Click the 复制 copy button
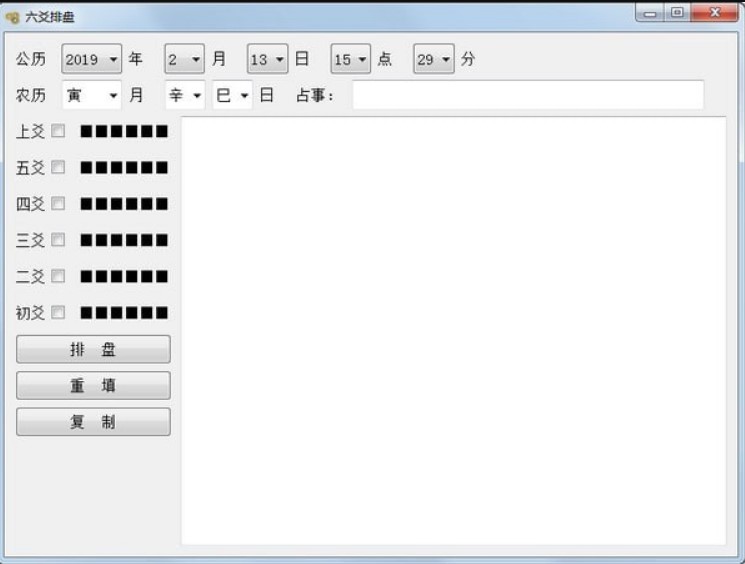 [93, 421]
